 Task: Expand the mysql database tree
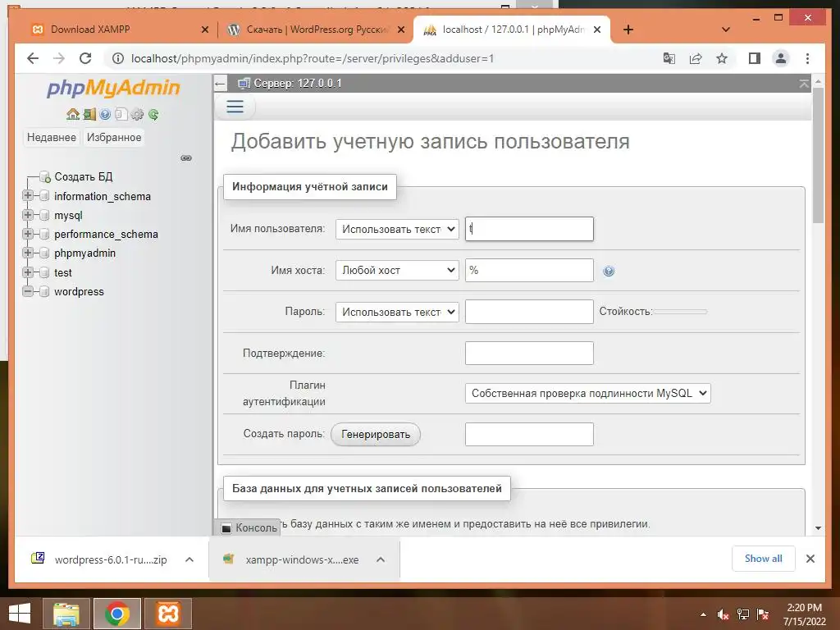[x=27, y=215]
